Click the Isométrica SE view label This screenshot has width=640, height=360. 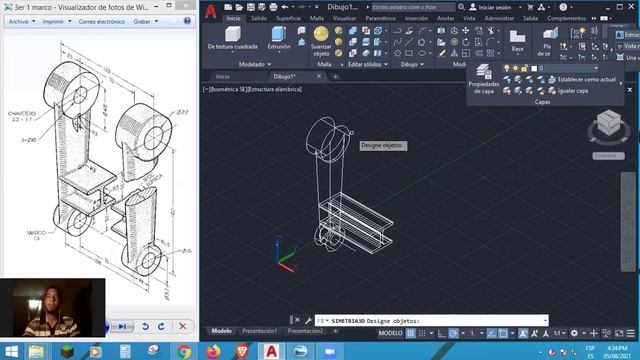click(228, 89)
